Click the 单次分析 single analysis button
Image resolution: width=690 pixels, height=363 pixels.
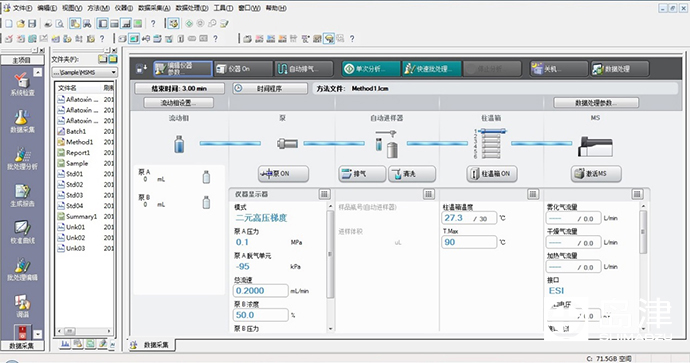[x=371, y=69]
